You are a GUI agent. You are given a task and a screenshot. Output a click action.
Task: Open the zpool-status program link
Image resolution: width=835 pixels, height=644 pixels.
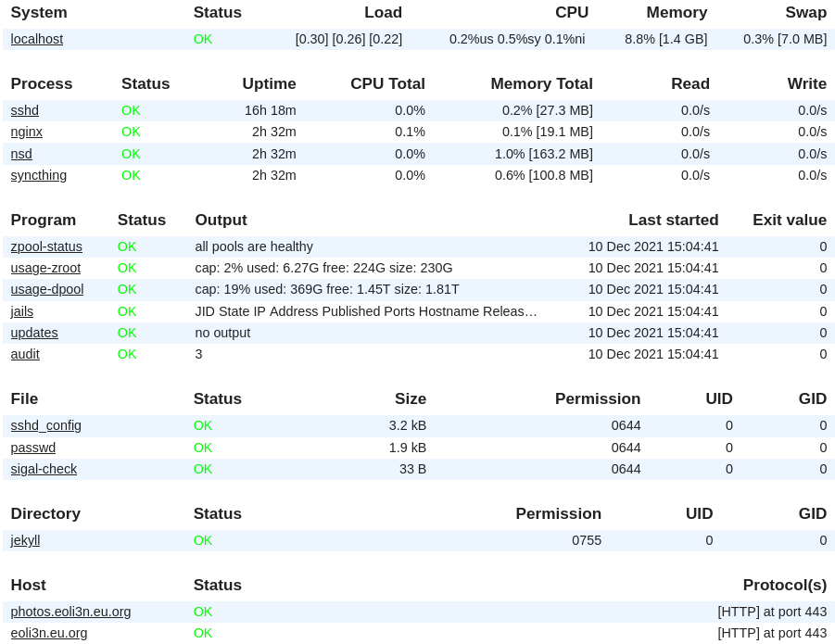(46, 246)
